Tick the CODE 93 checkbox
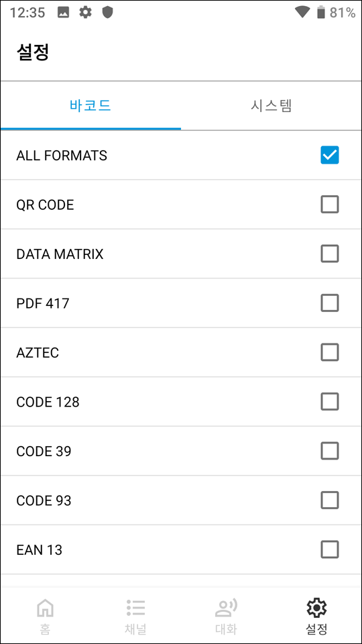The height and width of the screenshot is (644, 362). tap(330, 500)
